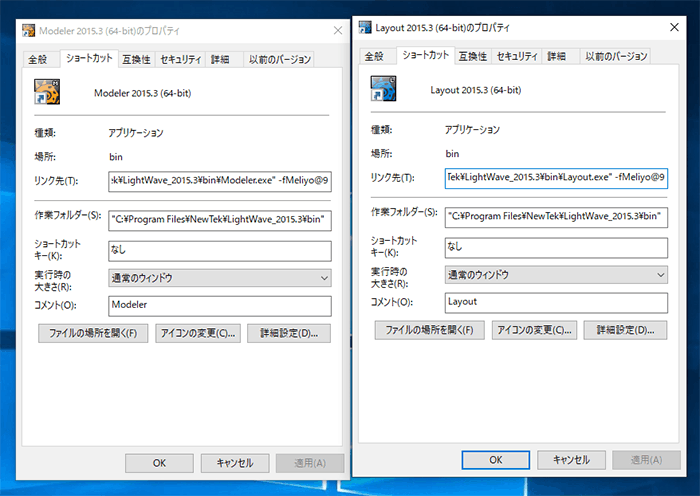Switch to 全般 tab in Modeler properties
This screenshot has height=496, width=700.
coord(38,59)
